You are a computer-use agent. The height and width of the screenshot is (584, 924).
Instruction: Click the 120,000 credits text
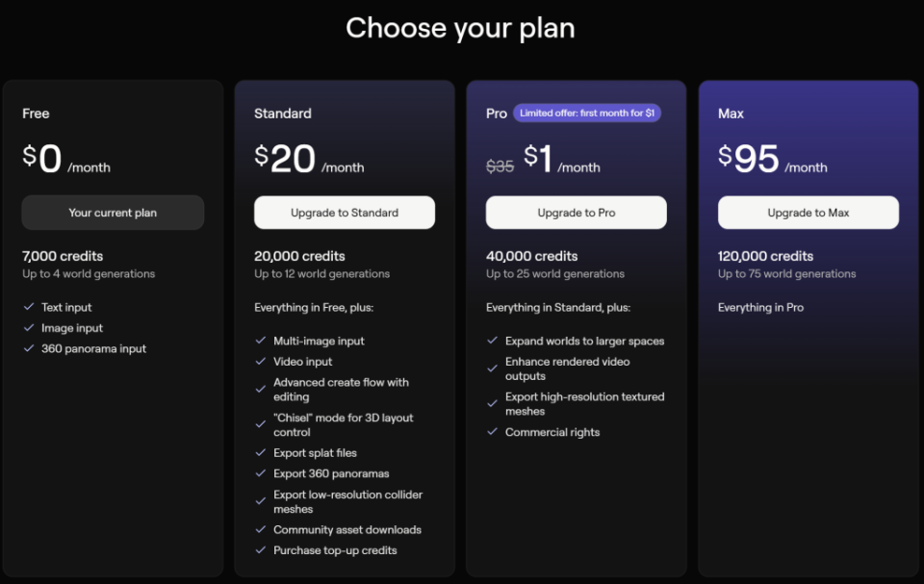coord(765,256)
